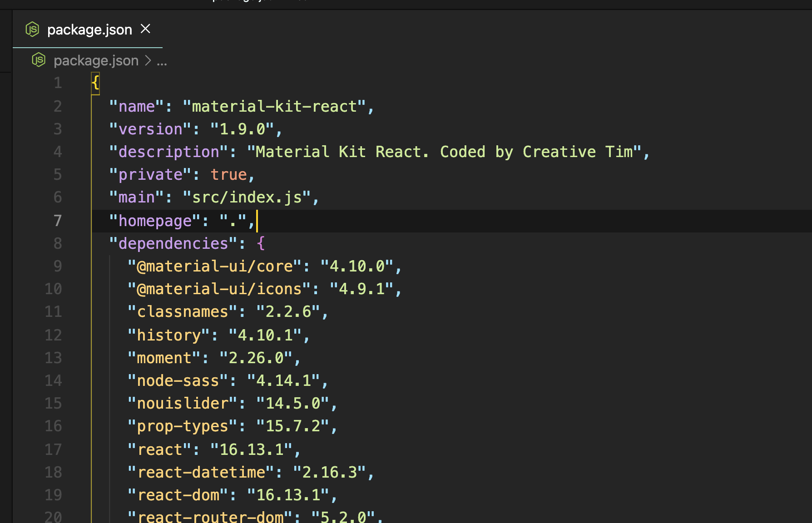Click the "homepage" key
This screenshot has height=523, width=812.
155,221
